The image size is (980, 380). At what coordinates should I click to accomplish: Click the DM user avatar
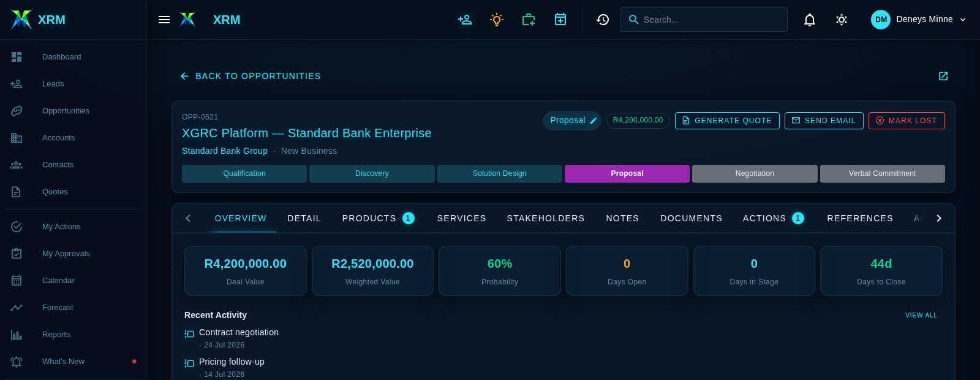pos(881,20)
